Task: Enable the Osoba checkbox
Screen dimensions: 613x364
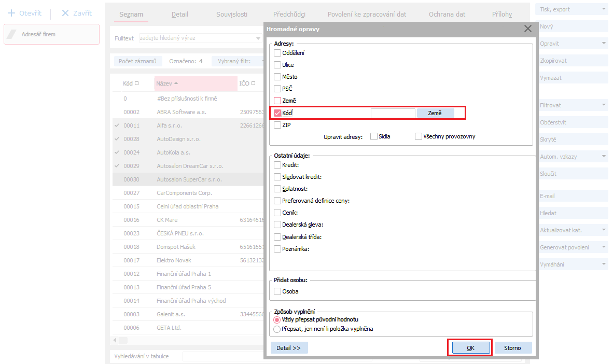Action: (x=277, y=291)
